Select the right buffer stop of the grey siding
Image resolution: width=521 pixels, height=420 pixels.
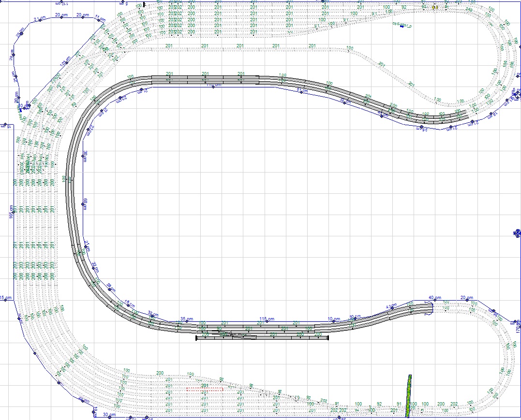tap(328, 338)
